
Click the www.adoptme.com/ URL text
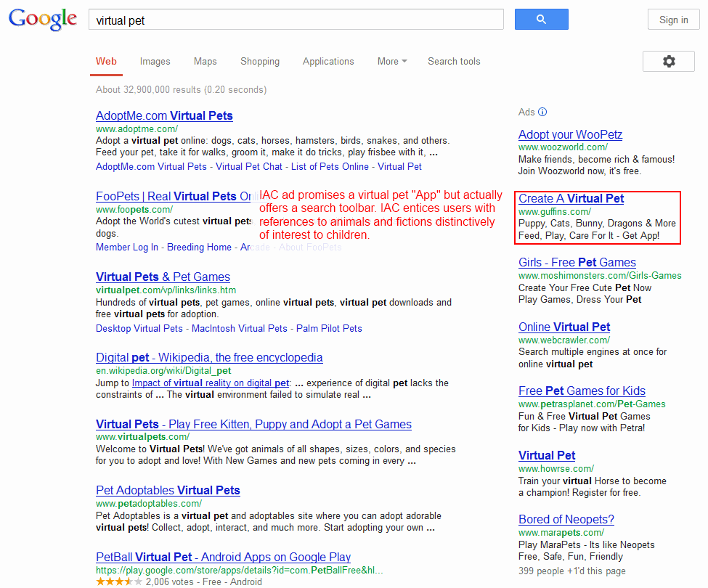coord(137,129)
